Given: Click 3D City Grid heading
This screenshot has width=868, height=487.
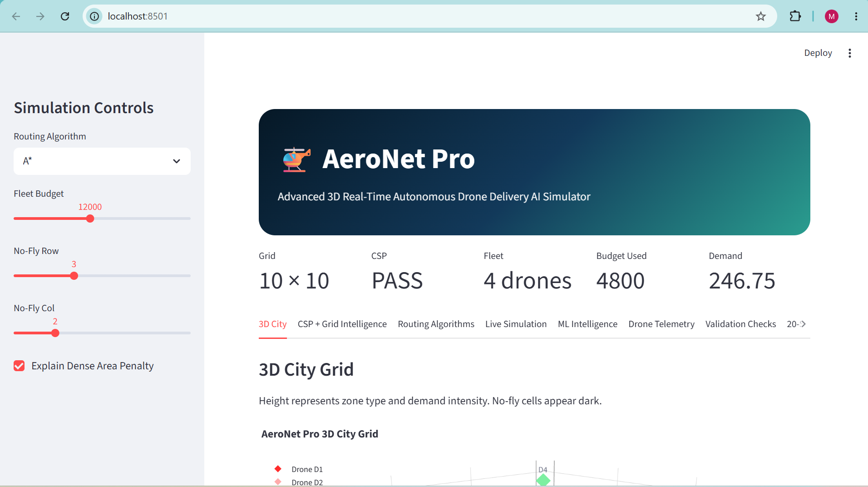Looking at the screenshot, I should 306,369.
